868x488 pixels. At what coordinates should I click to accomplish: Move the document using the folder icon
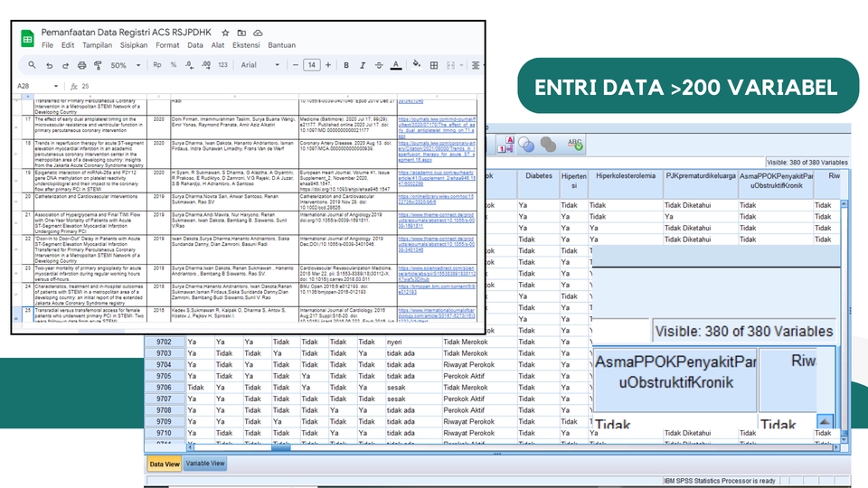point(241,33)
